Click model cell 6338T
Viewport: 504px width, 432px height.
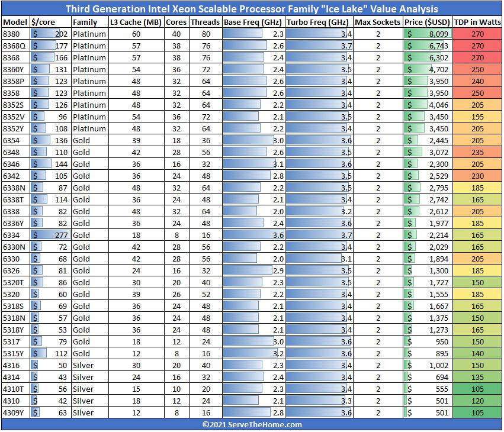coord(15,200)
